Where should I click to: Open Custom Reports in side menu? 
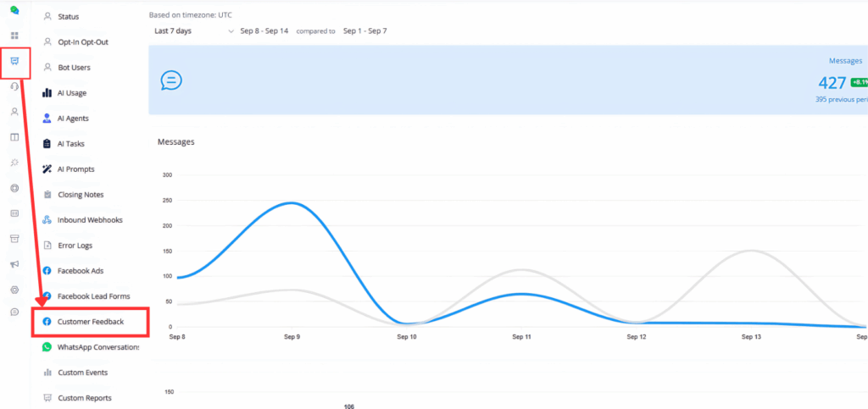point(84,398)
